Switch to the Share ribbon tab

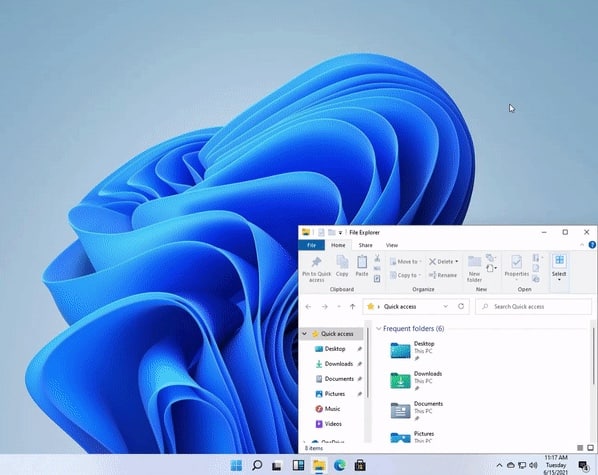click(x=365, y=245)
